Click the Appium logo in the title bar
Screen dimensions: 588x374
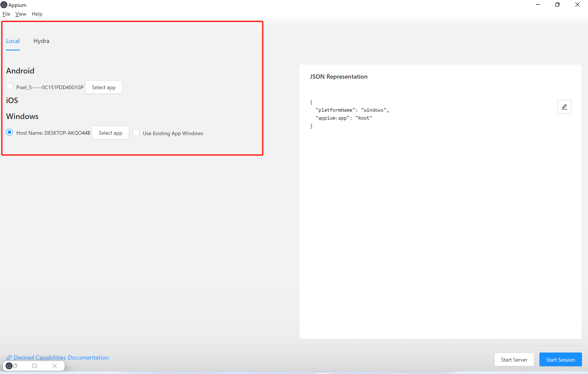click(x=4, y=5)
